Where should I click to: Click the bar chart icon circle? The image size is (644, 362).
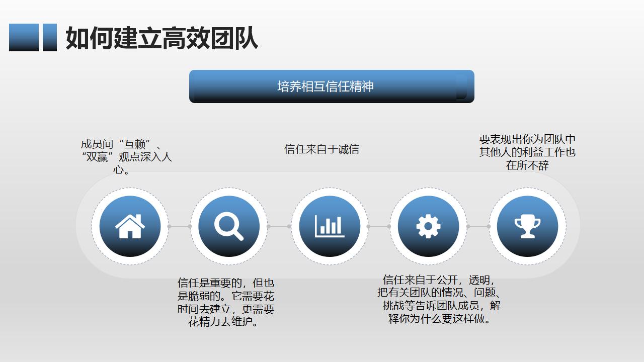(x=330, y=226)
